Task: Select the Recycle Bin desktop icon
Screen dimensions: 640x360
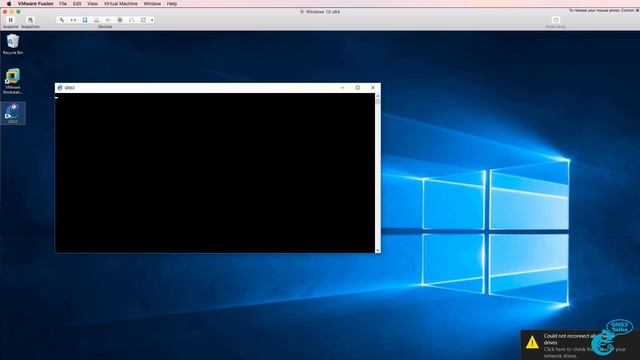Action: pyautogui.click(x=13, y=44)
